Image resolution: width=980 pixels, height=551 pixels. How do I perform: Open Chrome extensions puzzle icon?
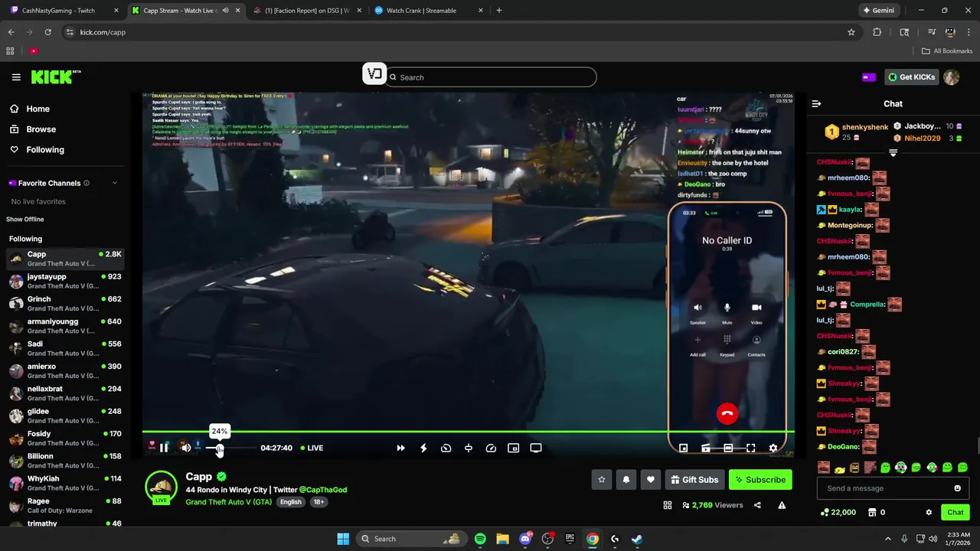[877, 32]
